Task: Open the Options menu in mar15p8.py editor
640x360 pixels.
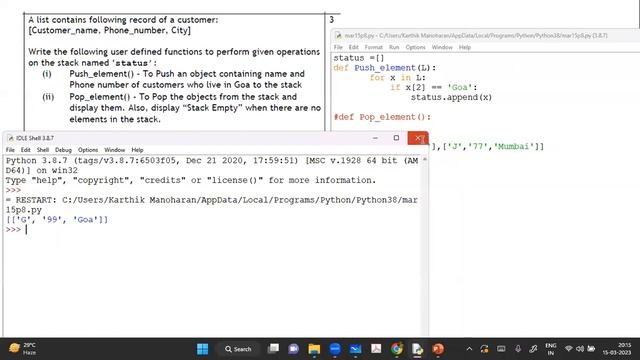Action: pyautogui.click(x=416, y=47)
